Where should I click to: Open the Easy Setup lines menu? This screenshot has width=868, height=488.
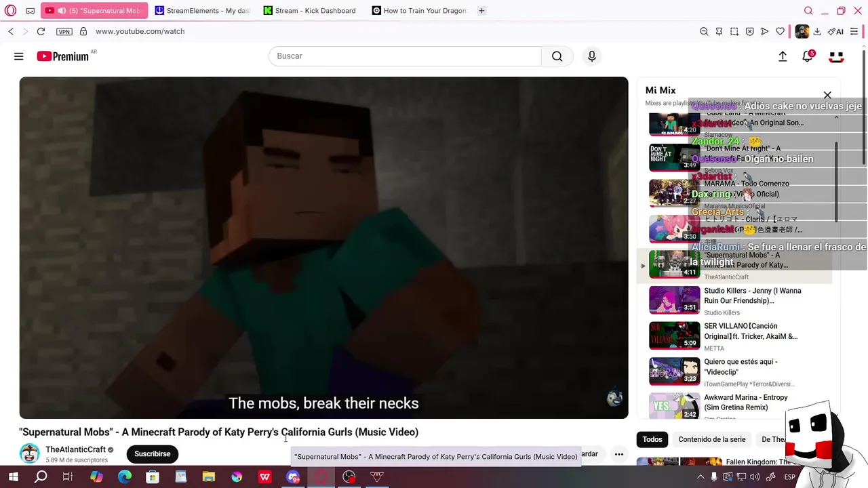[x=854, y=31]
